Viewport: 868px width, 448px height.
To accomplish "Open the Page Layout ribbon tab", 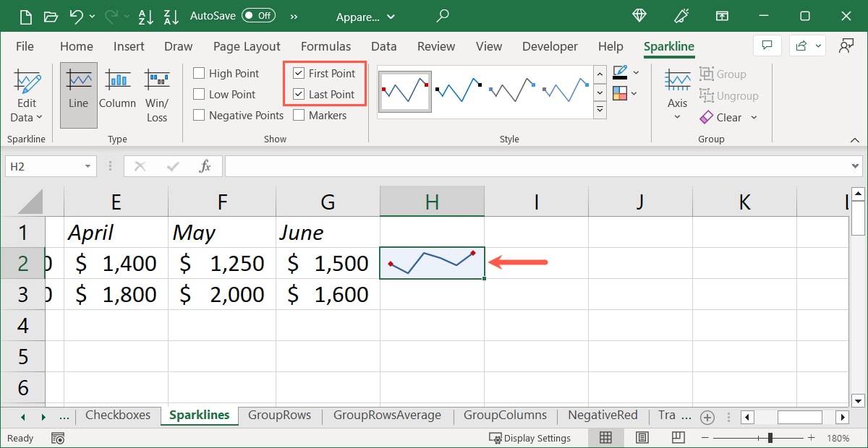I will point(246,46).
